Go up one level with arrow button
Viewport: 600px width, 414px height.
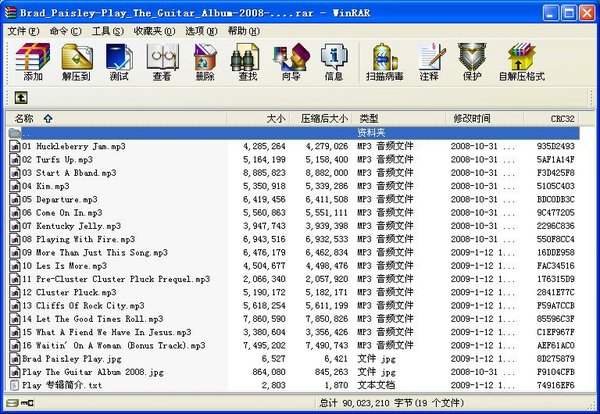tap(21, 98)
